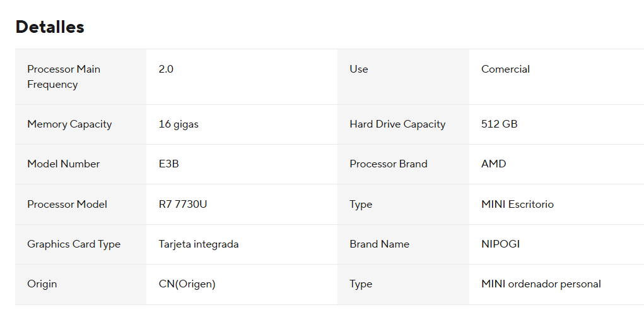This screenshot has height=324, width=644.
Task: Click the E3B model value
Action: (169, 164)
